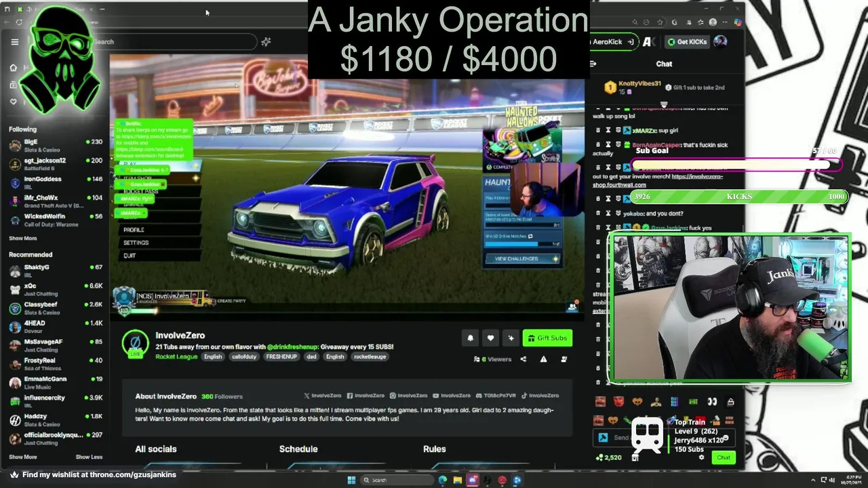Open the Rocket League category link
This screenshot has height=488, width=868.
[176, 357]
